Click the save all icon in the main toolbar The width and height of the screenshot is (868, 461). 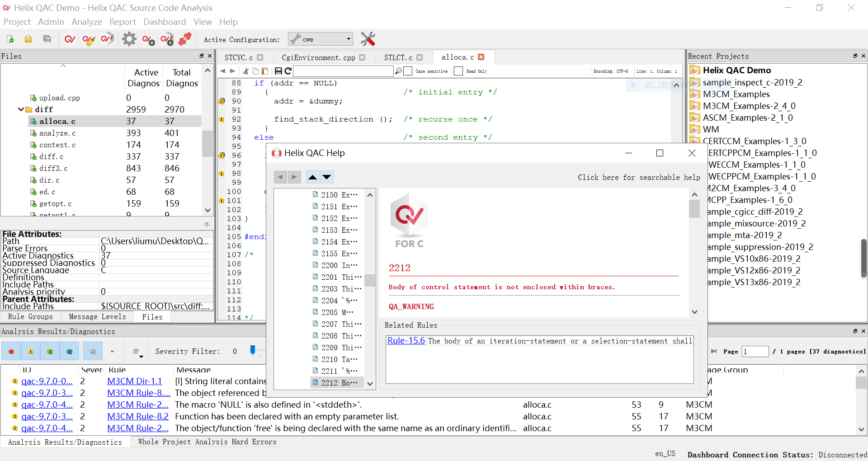(47, 39)
